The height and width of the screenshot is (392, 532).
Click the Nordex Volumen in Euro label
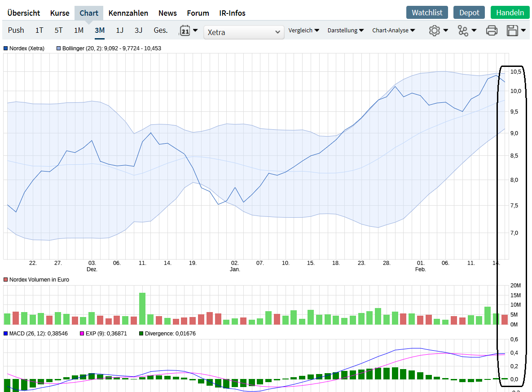point(39,280)
